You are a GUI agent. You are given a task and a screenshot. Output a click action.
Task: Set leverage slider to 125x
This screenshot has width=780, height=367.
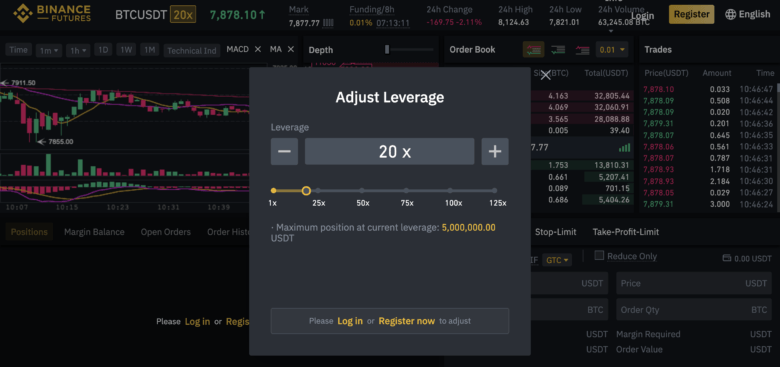pos(494,190)
